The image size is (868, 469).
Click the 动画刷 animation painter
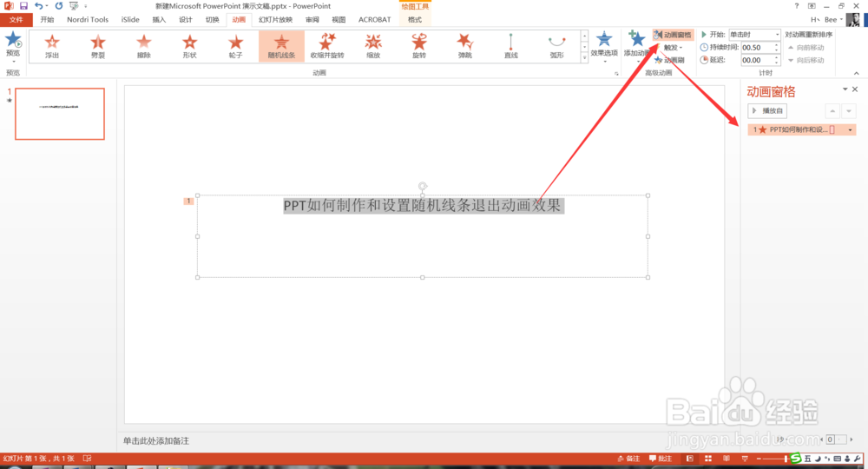[669, 60]
